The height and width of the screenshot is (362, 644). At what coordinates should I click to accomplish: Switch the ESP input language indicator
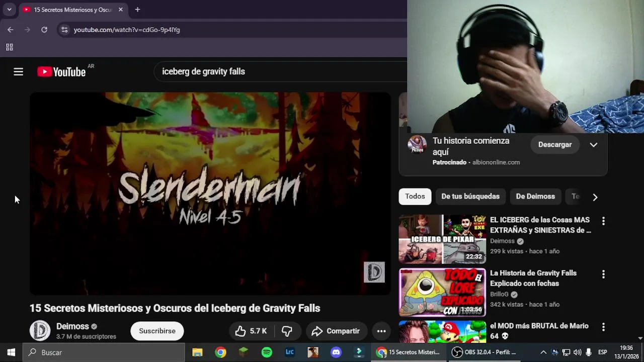click(602, 352)
